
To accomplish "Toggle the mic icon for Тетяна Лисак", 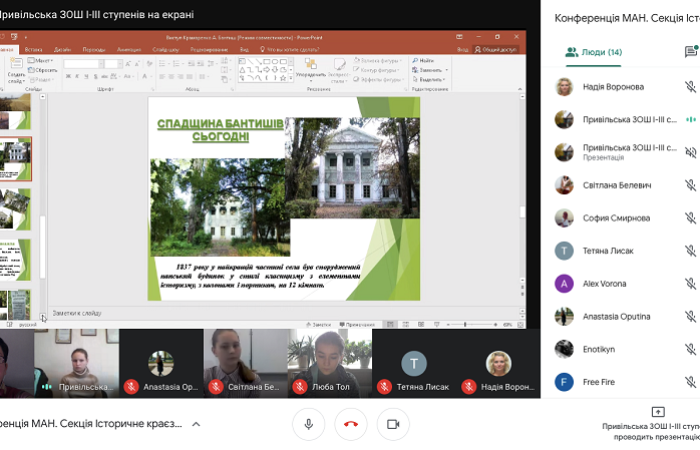I will point(690,250).
